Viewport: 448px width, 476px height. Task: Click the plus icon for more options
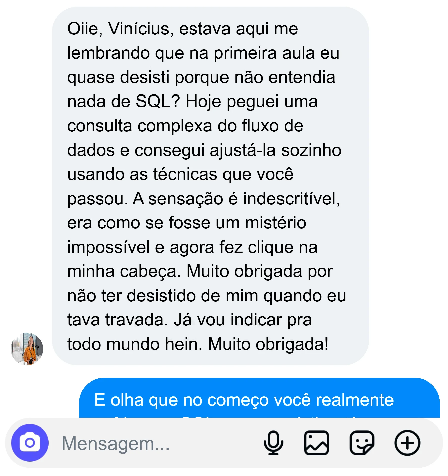pyautogui.click(x=407, y=443)
